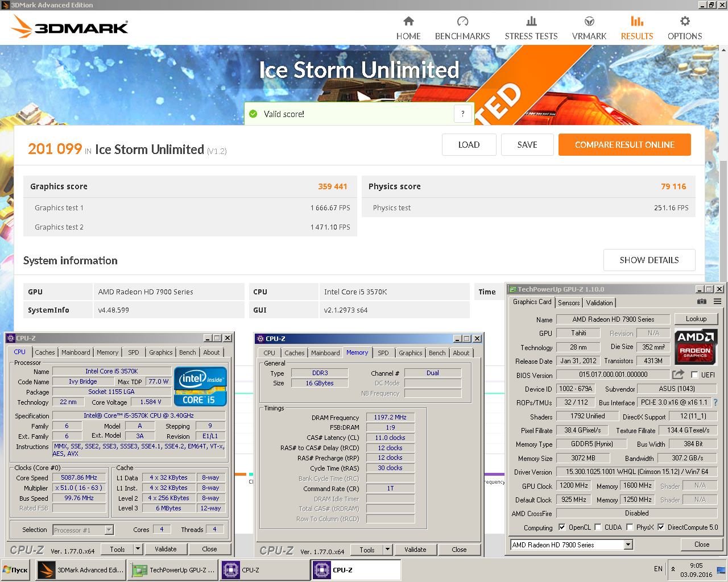
Task: Open Bench tab in Memory CPU-Z window
Action: coord(437,353)
